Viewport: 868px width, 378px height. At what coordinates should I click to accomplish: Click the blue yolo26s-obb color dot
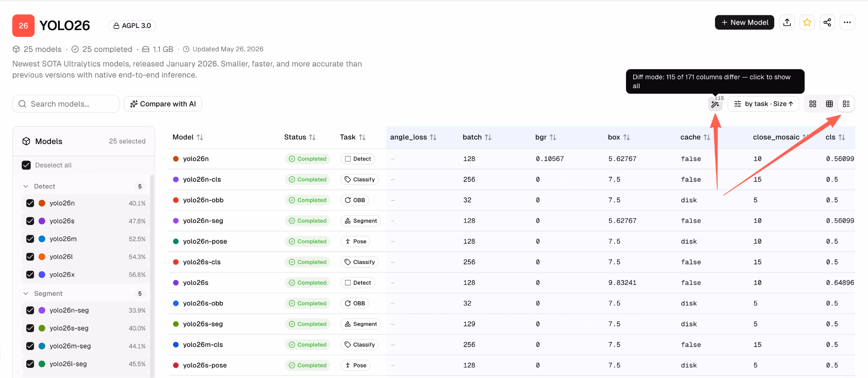(x=176, y=303)
